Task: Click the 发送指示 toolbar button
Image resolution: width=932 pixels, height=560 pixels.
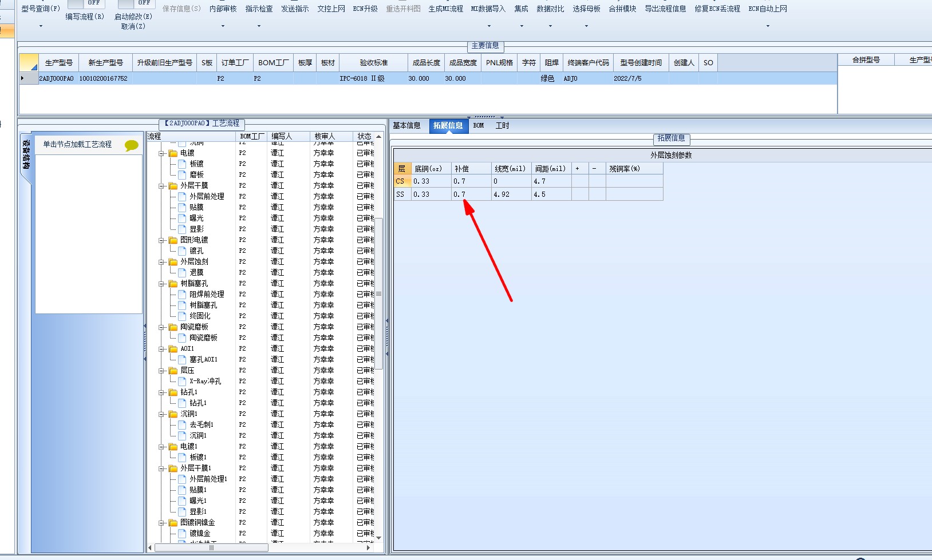Action: 295,9
